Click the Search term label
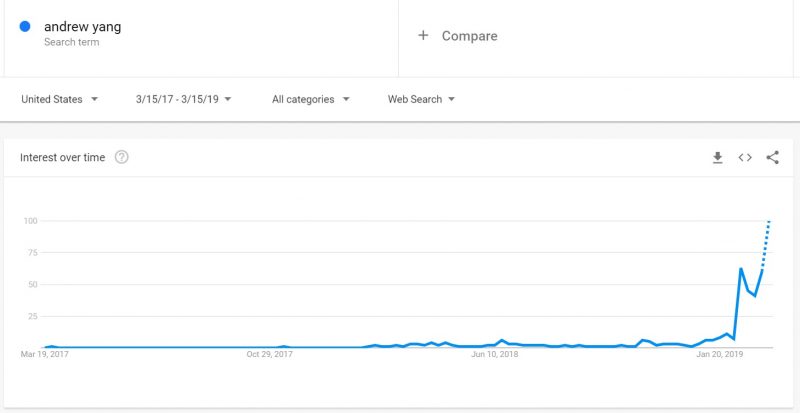 [x=71, y=42]
